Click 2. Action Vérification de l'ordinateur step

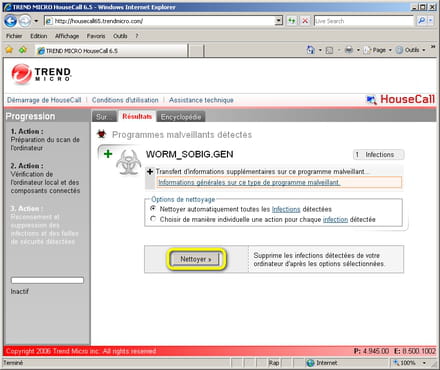pos(45,178)
